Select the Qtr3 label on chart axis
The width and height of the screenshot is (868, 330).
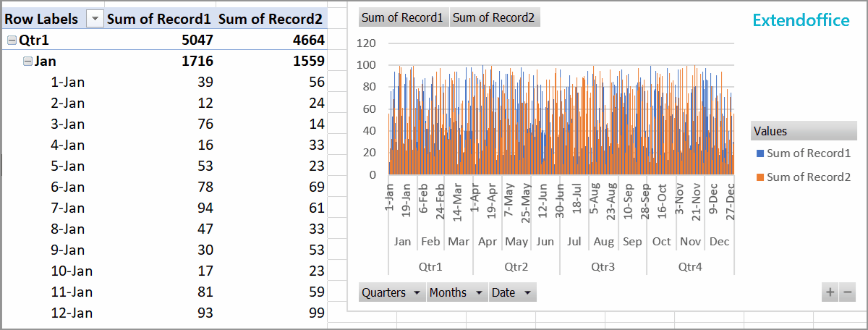[603, 266]
